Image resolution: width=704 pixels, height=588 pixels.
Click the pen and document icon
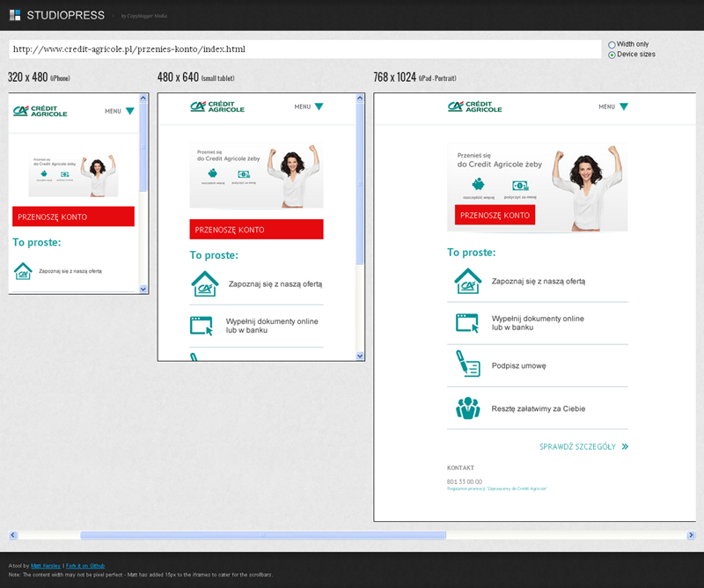point(466,364)
